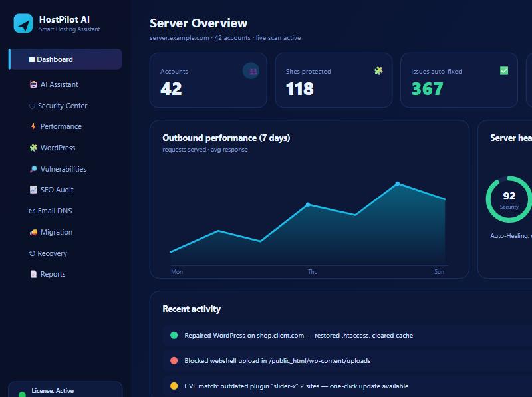Click the Security Center shield icon
The width and height of the screenshot is (532, 397).
(x=32, y=106)
